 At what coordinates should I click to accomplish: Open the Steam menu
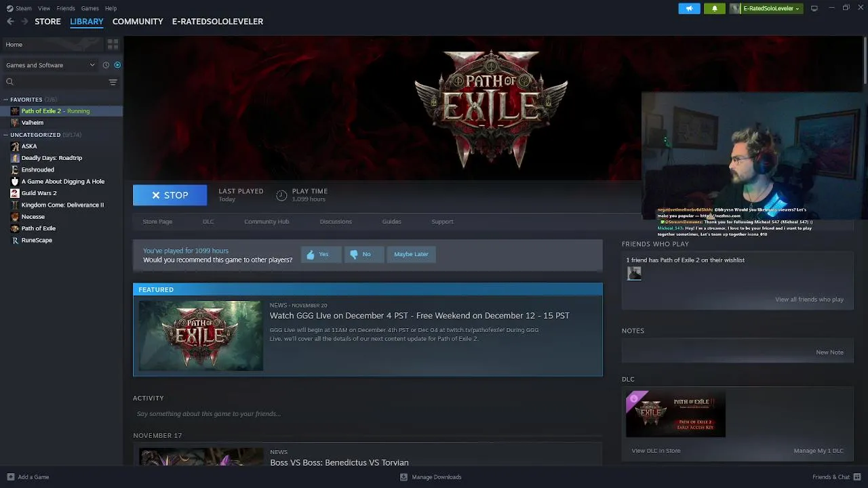click(x=24, y=8)
